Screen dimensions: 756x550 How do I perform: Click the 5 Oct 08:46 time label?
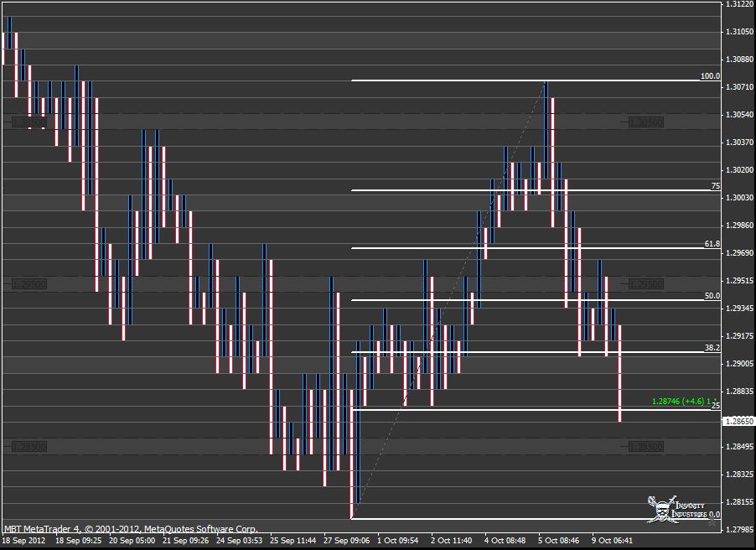tap(559, 540)
